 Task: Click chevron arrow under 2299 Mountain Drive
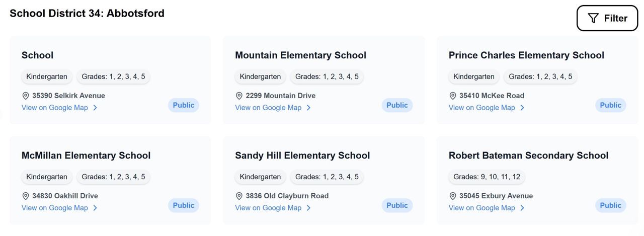pos(308,108)
